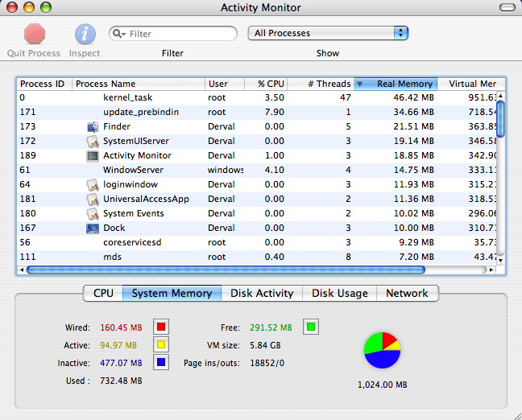Select the Dock process icon

[93, 229]
